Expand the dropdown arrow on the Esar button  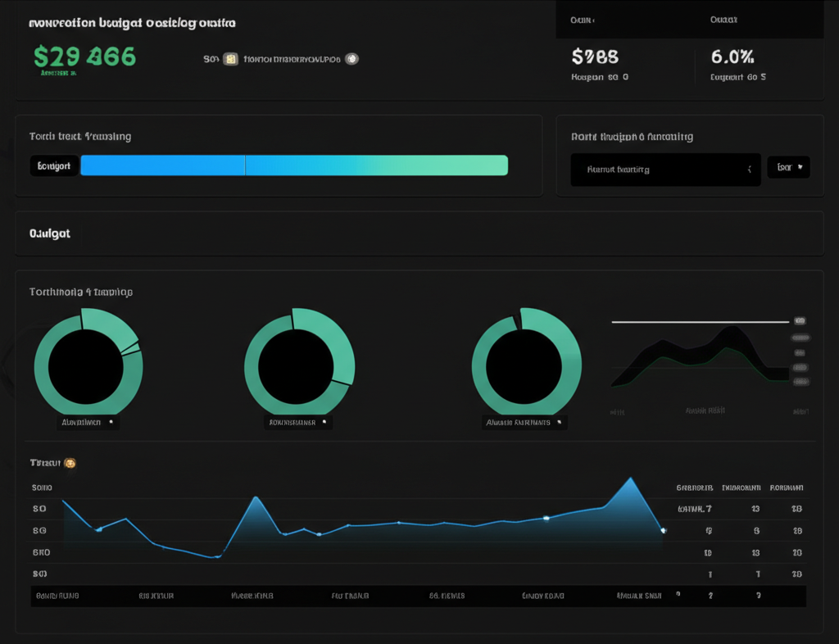tap(801, 166)
